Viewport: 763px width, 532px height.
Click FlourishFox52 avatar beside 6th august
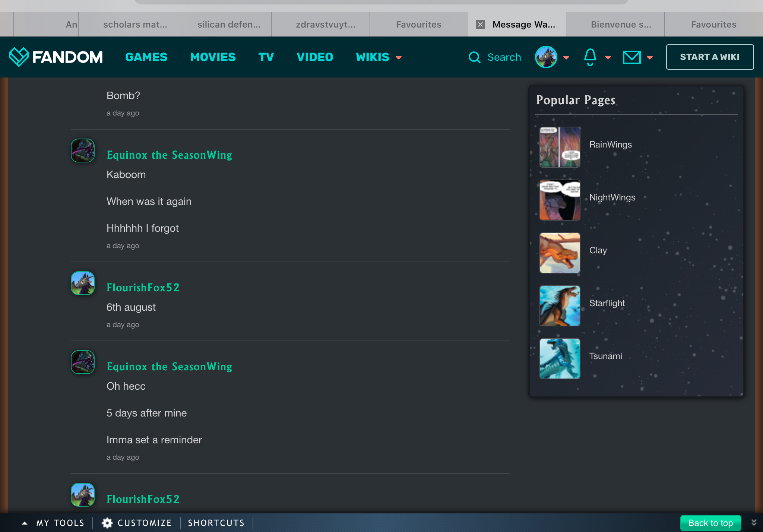83,283
